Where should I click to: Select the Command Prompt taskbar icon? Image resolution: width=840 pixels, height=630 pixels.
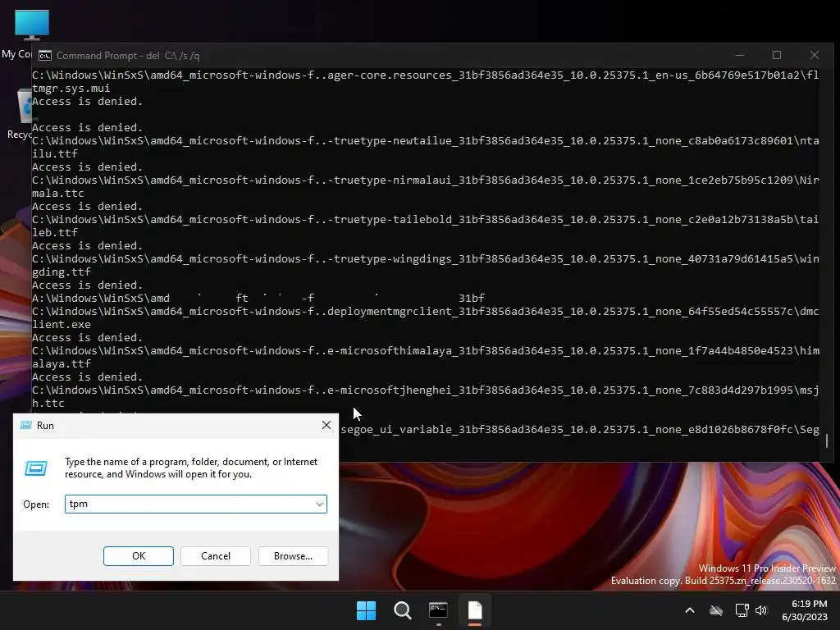pos(438,610)
